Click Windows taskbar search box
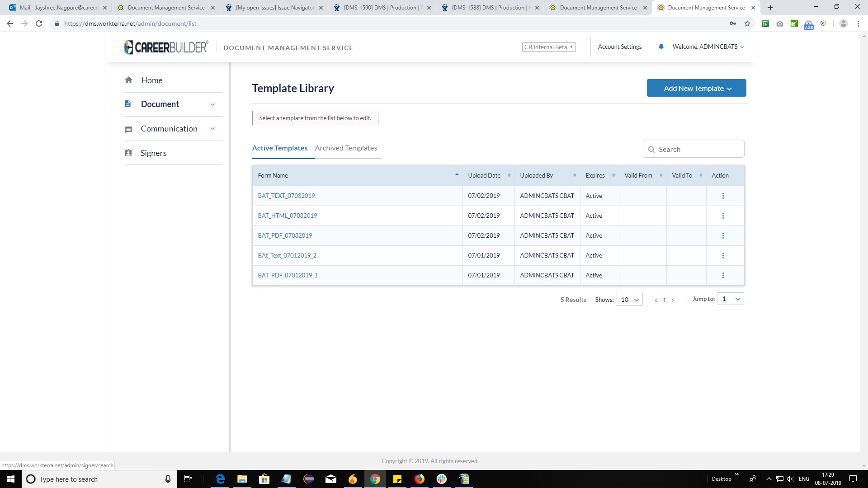This screenshot has height=488, width=868. [x=99, y=479]
